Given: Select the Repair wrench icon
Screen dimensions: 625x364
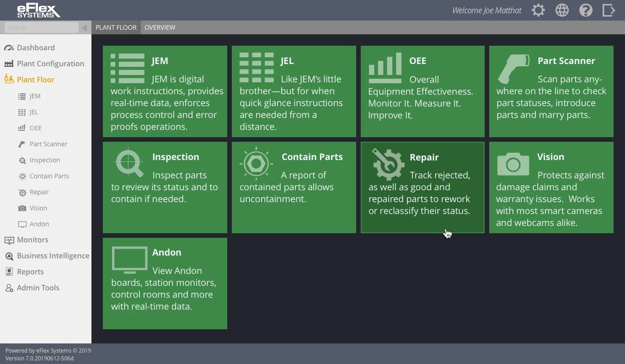Looking at the screenshot, I should click(x=21, y=192).
